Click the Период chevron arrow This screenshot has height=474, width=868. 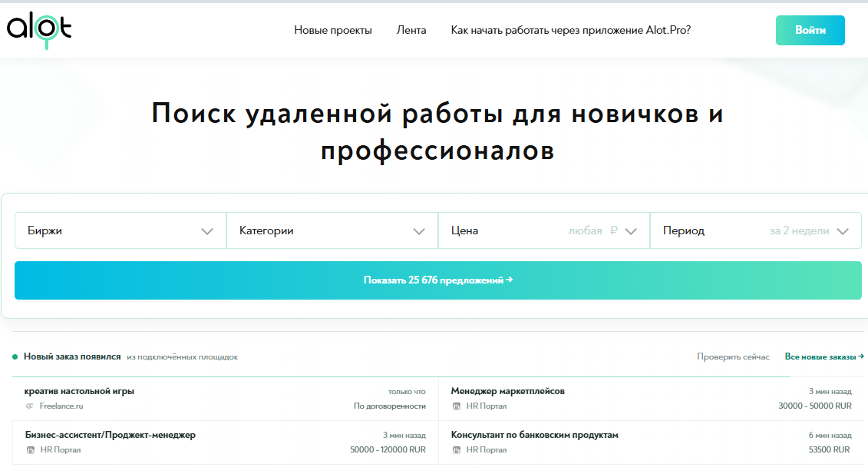[x=843, y=232]
